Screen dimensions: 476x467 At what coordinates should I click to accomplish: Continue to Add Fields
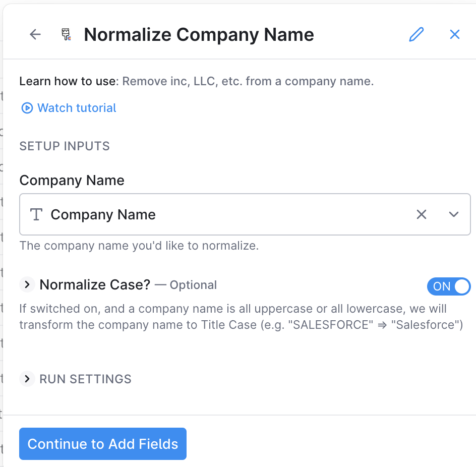(102, 444)
